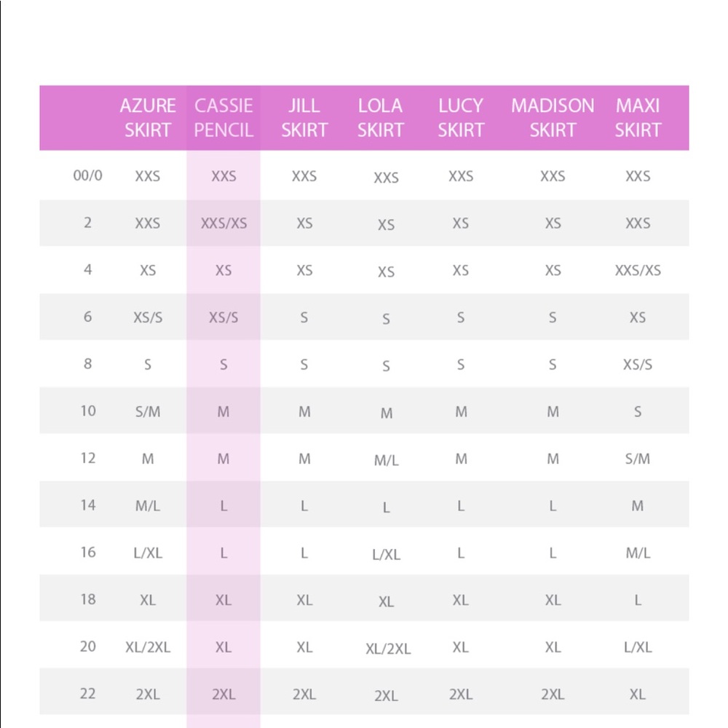The image size is (728, 728).
Task: Click the size 22 row label
Action: [88, 694]
